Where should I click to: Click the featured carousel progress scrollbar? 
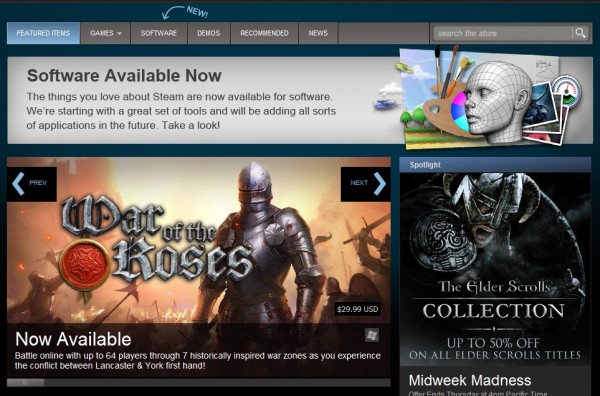tap(199, 383)
